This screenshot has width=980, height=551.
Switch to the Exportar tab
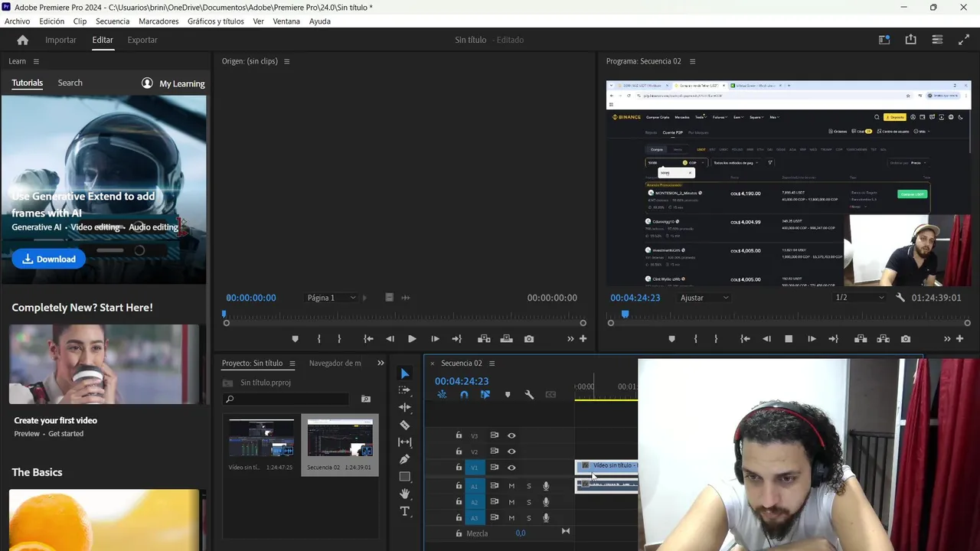point(142,40)
